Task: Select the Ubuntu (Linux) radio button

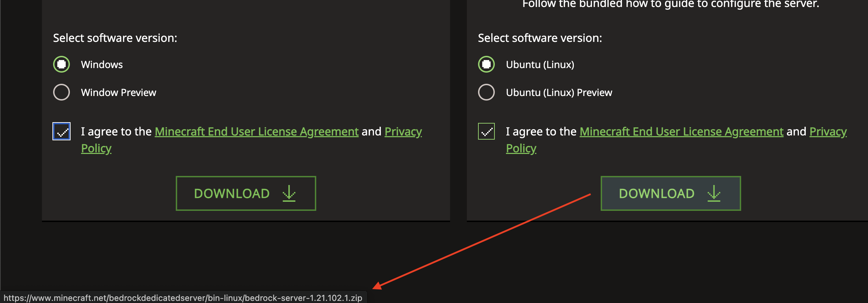Action: [486, 64]
